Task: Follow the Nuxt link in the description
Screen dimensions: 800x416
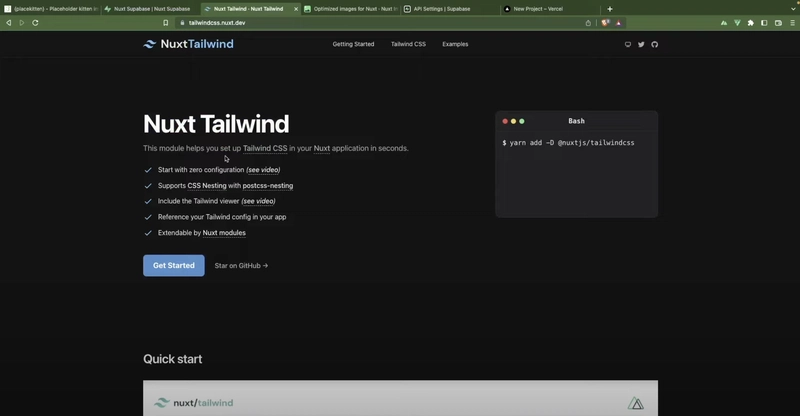Action: pyautogui.click(x=321, y=148)
